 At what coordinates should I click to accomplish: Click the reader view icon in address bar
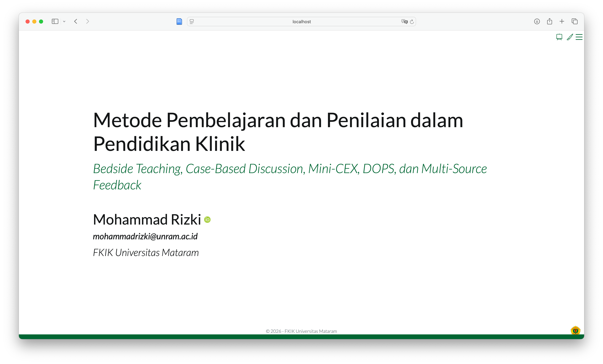[192, 22]
